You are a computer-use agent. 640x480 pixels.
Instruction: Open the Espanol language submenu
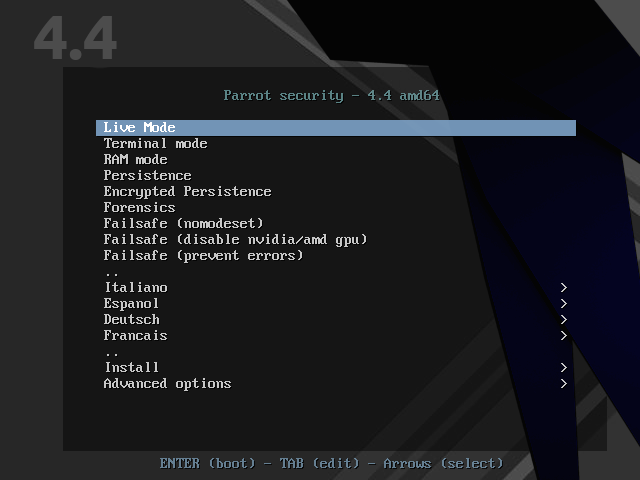click(131, 304)
